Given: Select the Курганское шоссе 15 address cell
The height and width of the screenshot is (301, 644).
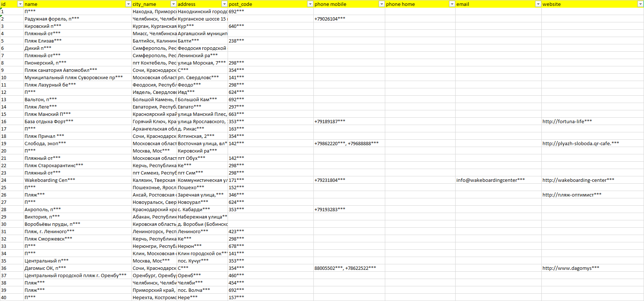Looking at the screenshot, I should 202,19.
